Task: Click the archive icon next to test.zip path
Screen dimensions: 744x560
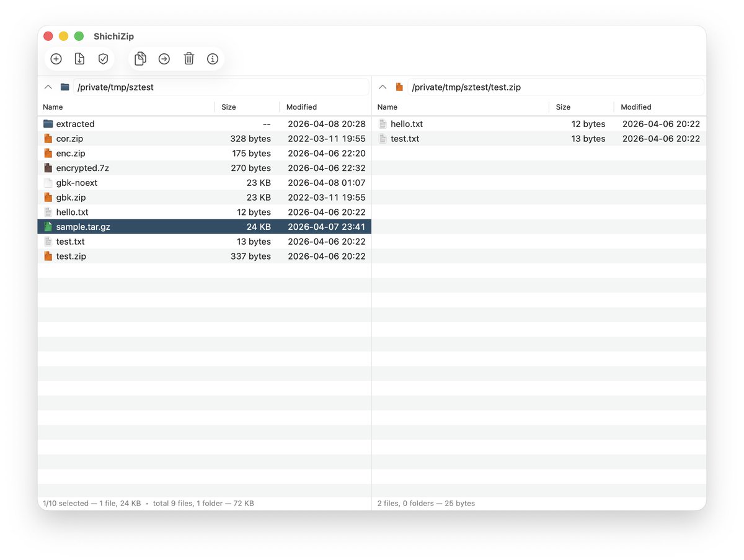Action: tap(399, 87)
